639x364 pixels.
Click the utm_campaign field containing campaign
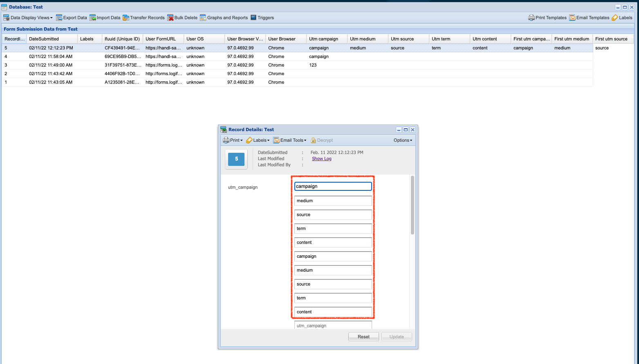333,186
